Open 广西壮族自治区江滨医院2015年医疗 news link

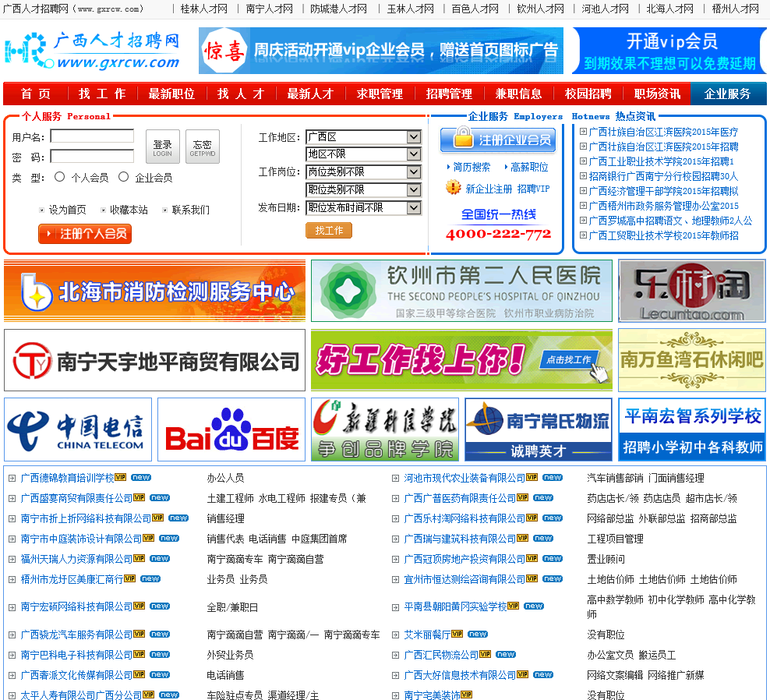[x=663, y=132]
